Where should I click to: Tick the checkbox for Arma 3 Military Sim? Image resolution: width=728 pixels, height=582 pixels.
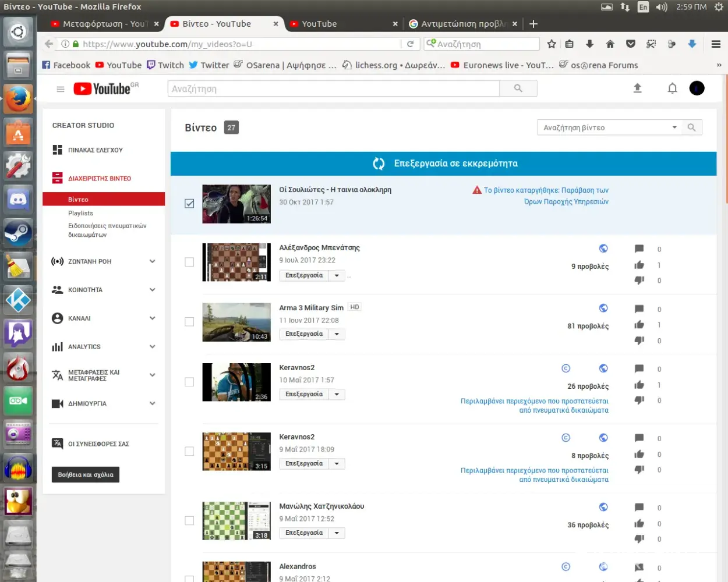coord(189,322)
